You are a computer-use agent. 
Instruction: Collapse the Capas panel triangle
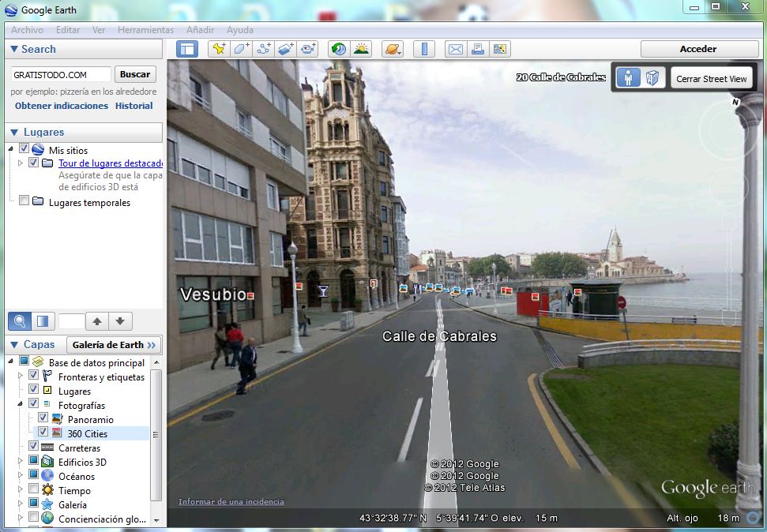point(14,344)
